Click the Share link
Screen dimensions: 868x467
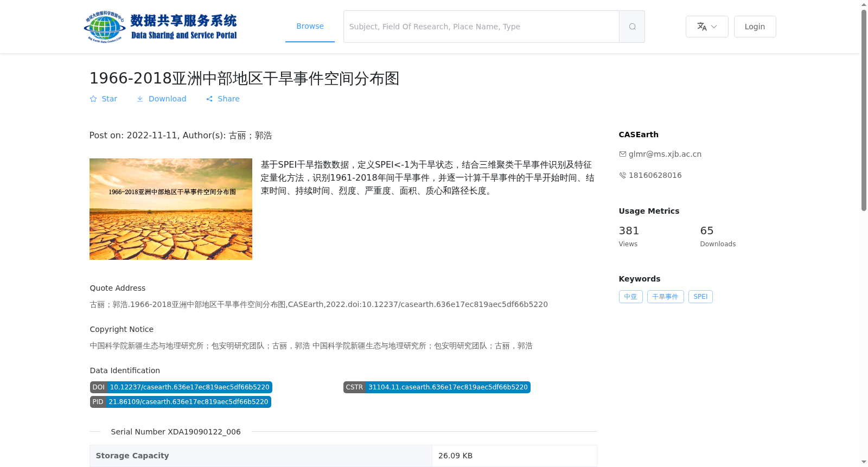[223, 99]
